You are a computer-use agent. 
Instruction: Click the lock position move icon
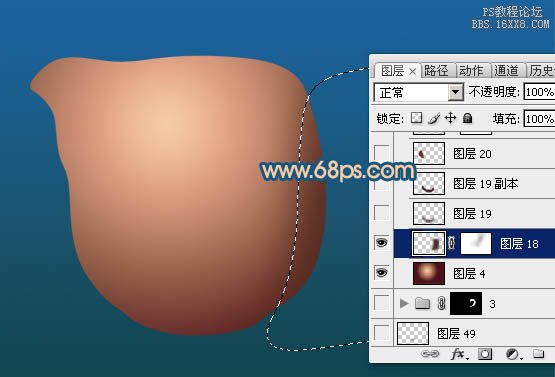click(x=450, y=118)
